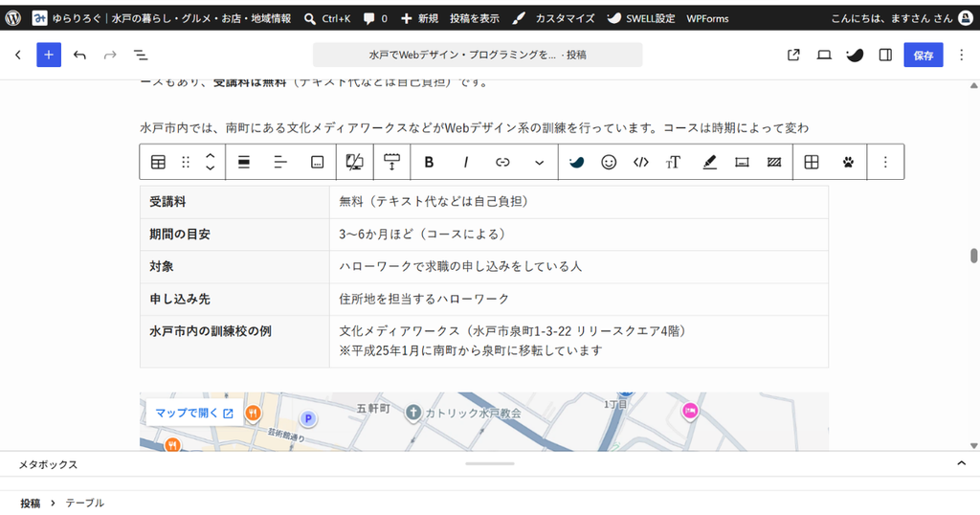Image resolution: width=980 pixels, height=515 pixels.
Task: Open the comments bubble with 0
Action: pos(375,18)
